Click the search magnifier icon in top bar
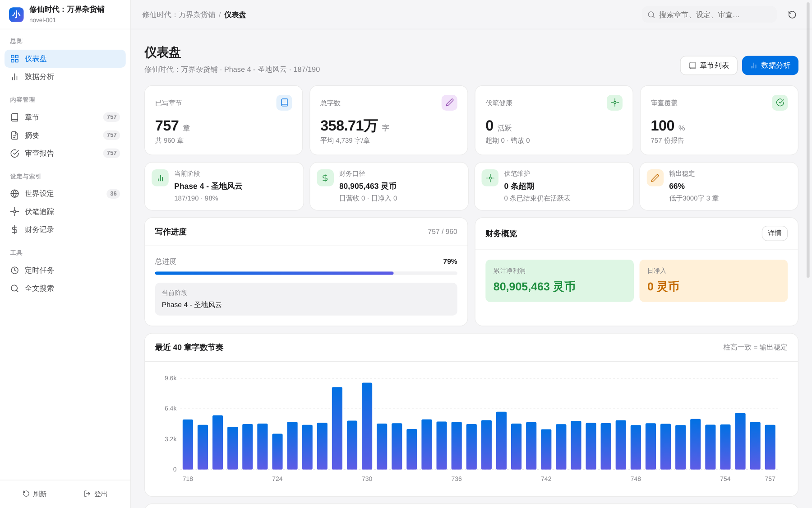This screenshot has height=508, width=812. pyautogui.click(x=651, y=15)
